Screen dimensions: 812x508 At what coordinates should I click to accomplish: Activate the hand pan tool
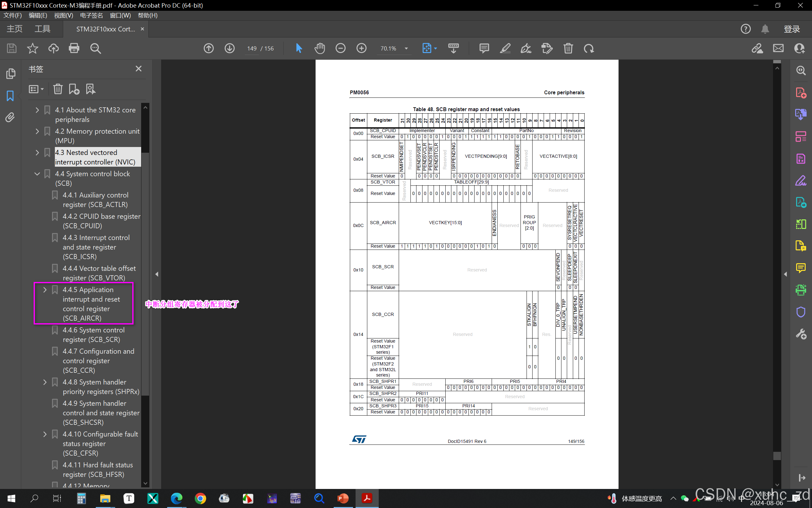[320, 48]
